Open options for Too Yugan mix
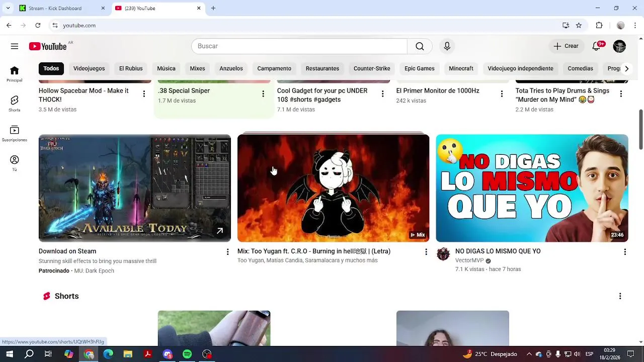This screenshot has width=644, height=362. click(426, 252)
